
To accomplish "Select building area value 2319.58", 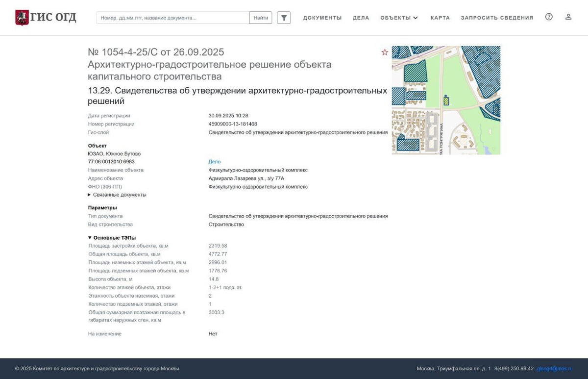I will coord(218,246).
